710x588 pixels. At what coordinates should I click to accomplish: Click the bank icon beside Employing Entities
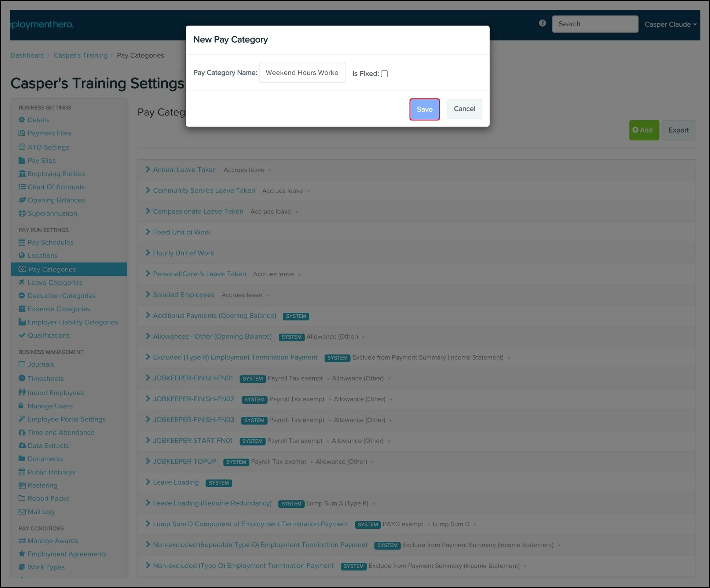click(x=22, y=173)
